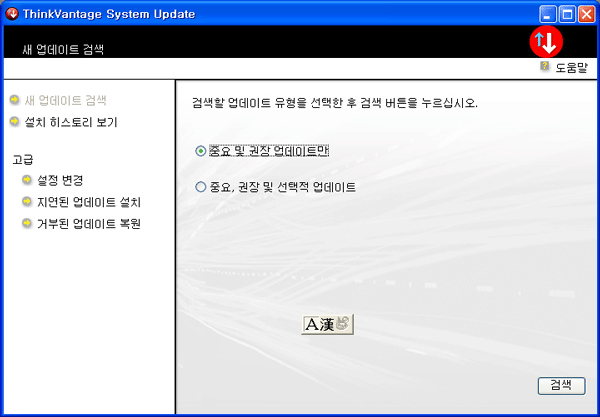Open 지연된 업데이트 설치 link

(89, 202)
